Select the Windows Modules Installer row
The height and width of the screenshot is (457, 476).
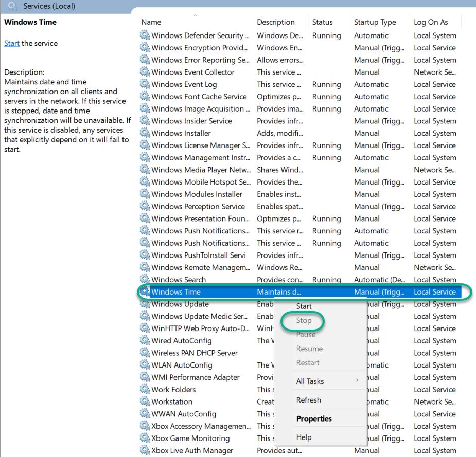click(x=300, y=194)
